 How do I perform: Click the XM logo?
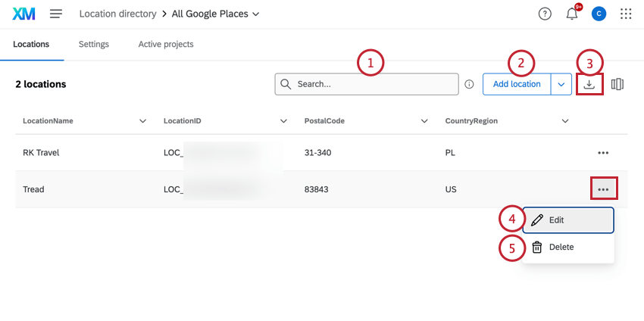(x=24, y=14)
